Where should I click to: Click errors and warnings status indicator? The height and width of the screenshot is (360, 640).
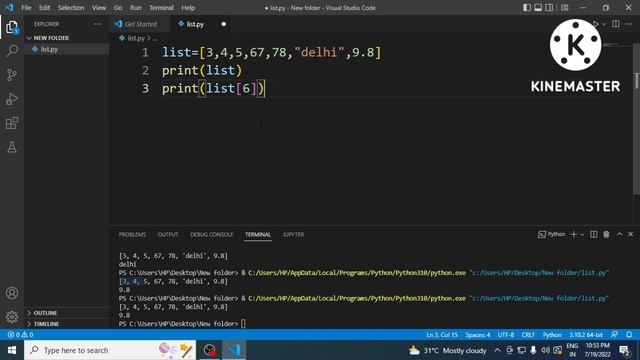[20, 335]
